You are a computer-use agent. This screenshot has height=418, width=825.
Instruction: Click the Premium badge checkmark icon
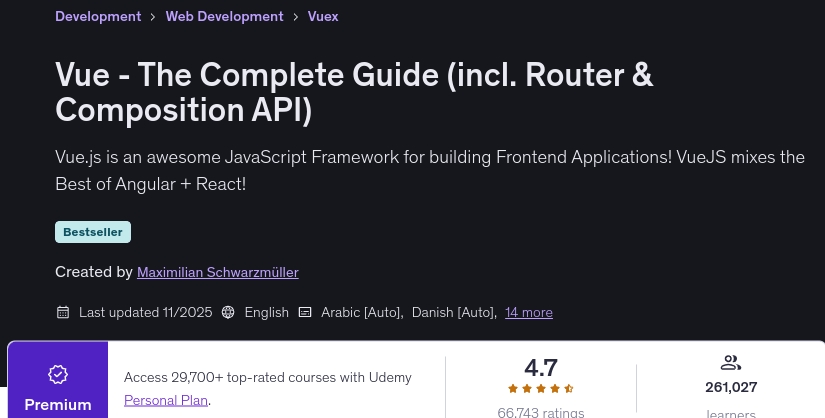(x=58, y=374)
